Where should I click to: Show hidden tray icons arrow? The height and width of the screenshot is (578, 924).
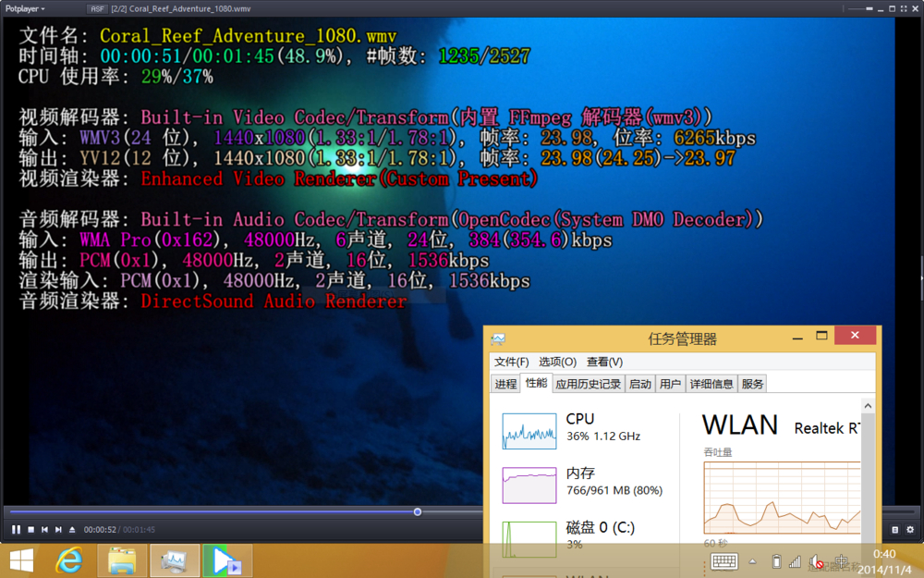[x=752, y=561]
